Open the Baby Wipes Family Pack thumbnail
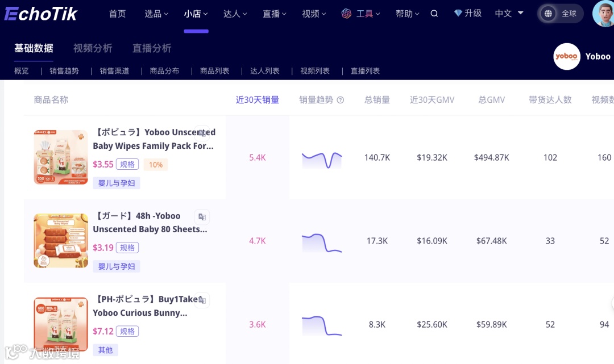 [61, 157]
